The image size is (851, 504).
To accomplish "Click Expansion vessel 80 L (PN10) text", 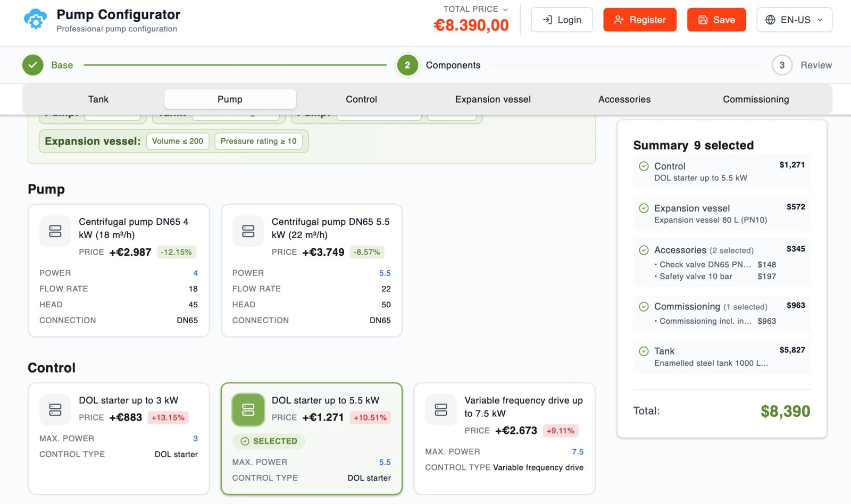I will point(711,220).
